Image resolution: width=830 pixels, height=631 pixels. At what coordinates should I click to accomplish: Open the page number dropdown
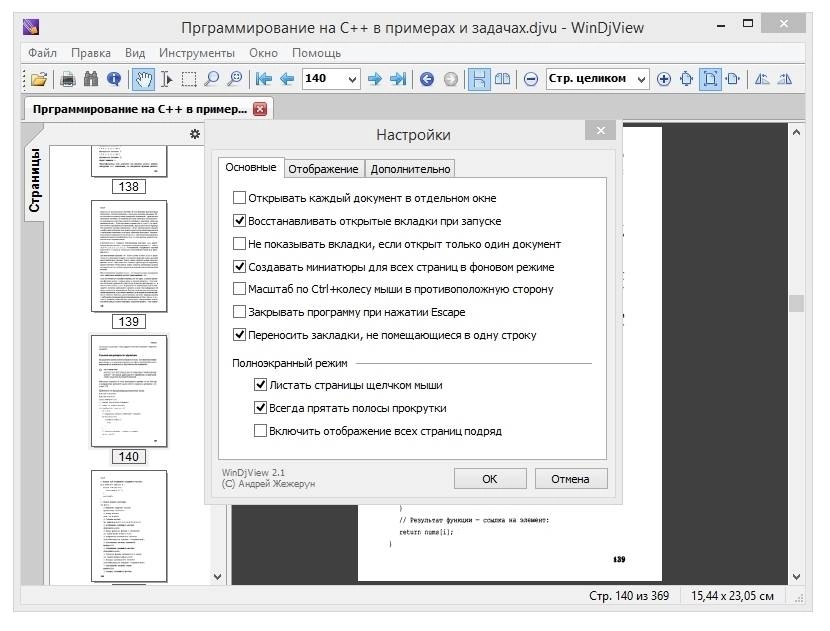[x=352, y=79]
